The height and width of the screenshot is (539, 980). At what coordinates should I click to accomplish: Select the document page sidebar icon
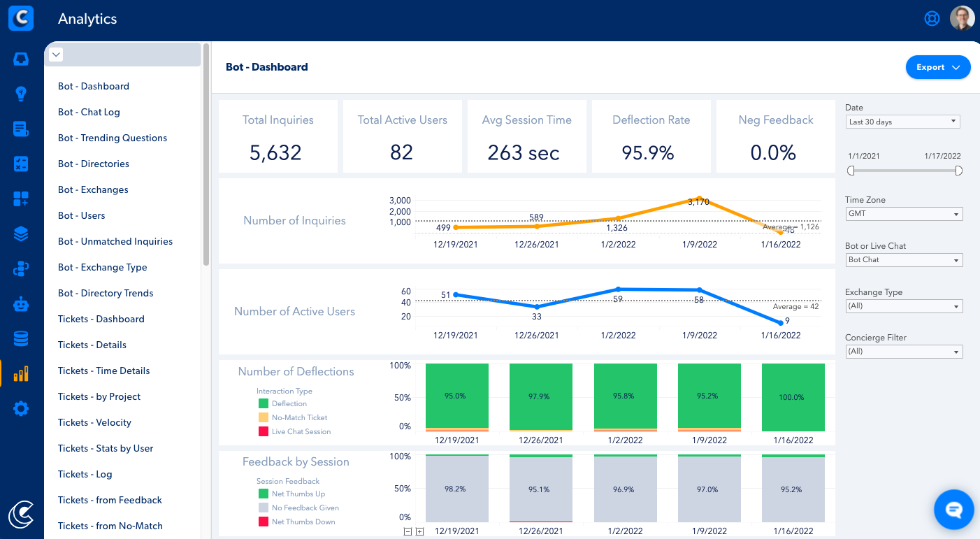pyautogui.click(x=21, y=129)
